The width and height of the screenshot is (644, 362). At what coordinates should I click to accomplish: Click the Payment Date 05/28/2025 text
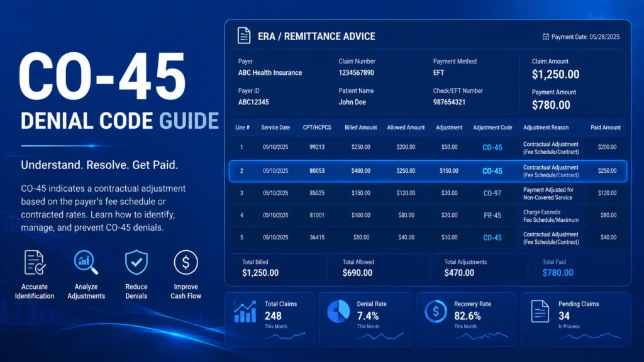click(x=586, y=37)
